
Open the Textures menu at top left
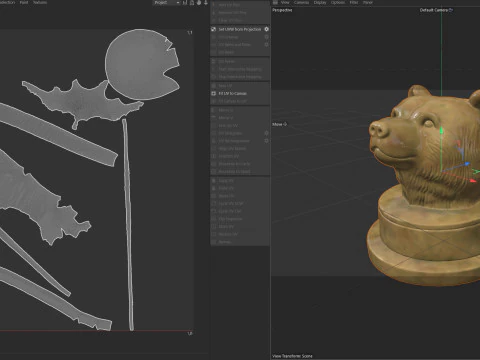coord(40,2)
